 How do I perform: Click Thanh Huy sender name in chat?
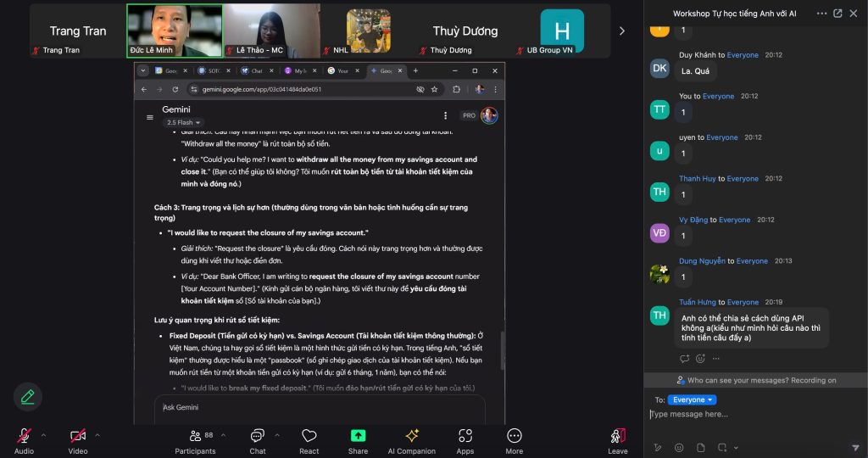(x=698, y=178)
